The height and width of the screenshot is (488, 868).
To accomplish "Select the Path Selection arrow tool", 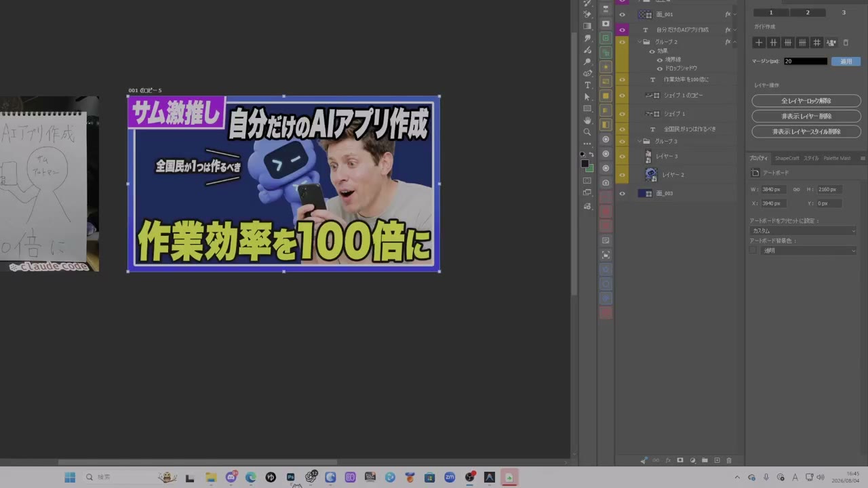I will point(587,97).
